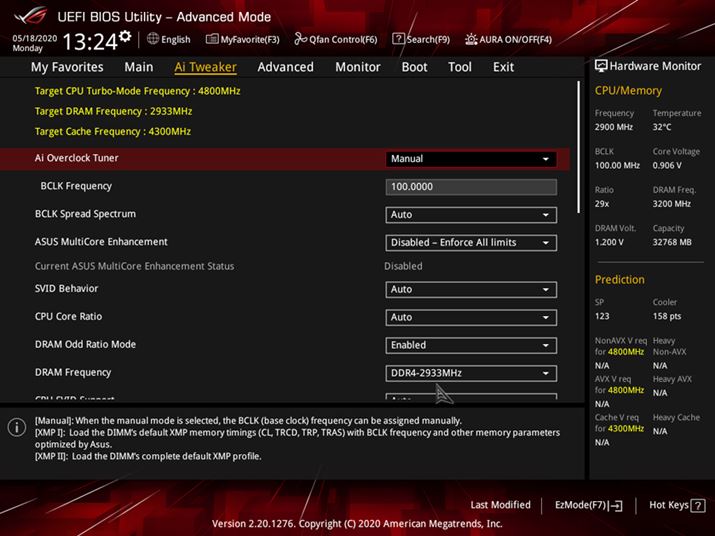715x536 pixels.
Task: Click CPU/Memory heading
Action: (x=628, y=90)
